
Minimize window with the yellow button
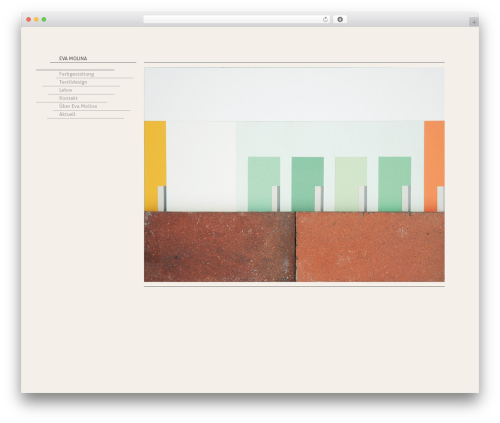coord(36,19)
